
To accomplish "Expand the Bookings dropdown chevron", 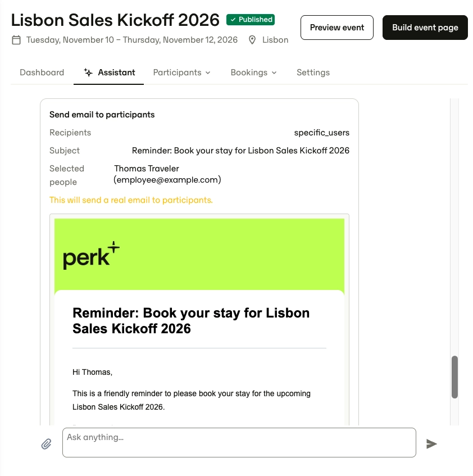I will point(274,73).
